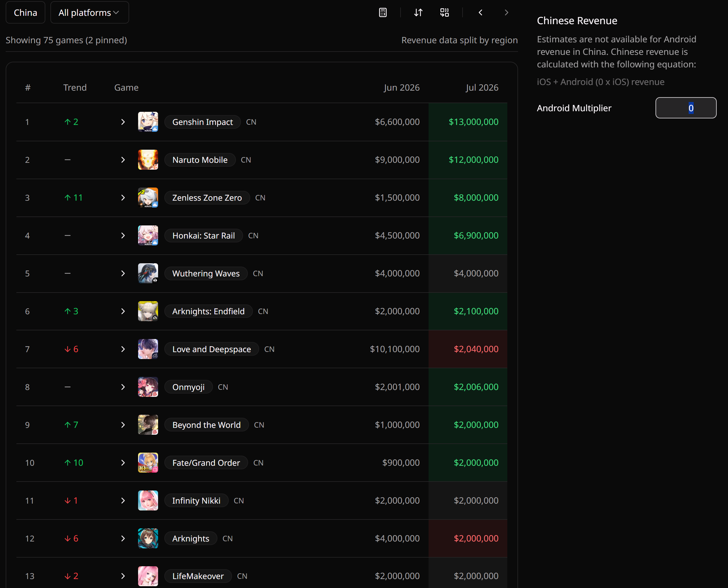Viewport: 728px width, 588px height.
Task: Click the Arknights game icon
Action: pos(148,538)
